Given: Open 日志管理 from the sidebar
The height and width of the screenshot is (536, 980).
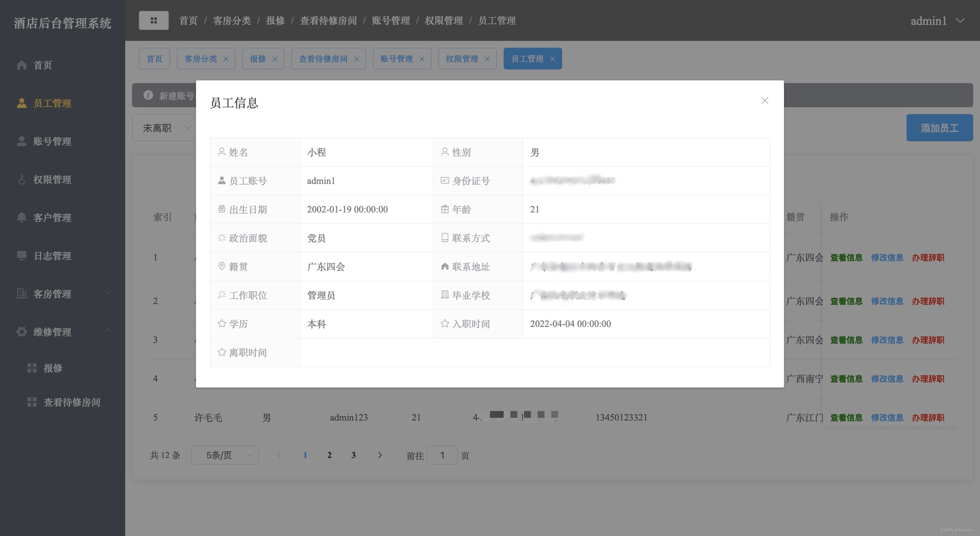Looking at the screenshot, I should (52, 255).
